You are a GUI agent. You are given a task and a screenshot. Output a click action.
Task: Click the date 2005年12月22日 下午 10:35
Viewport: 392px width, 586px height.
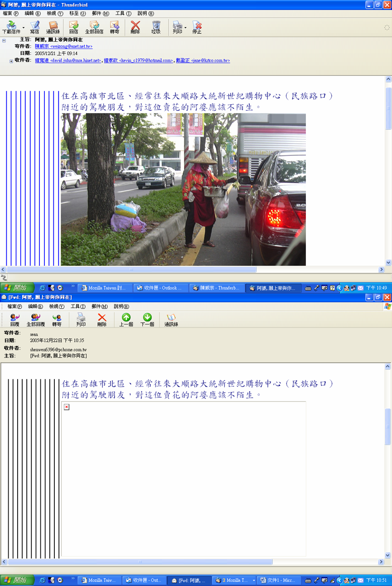57,340
